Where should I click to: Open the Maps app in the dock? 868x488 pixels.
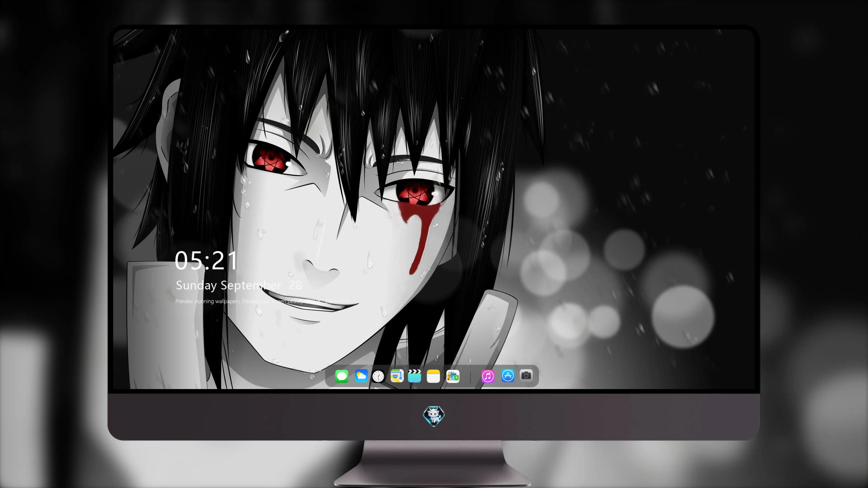point(397,376)
